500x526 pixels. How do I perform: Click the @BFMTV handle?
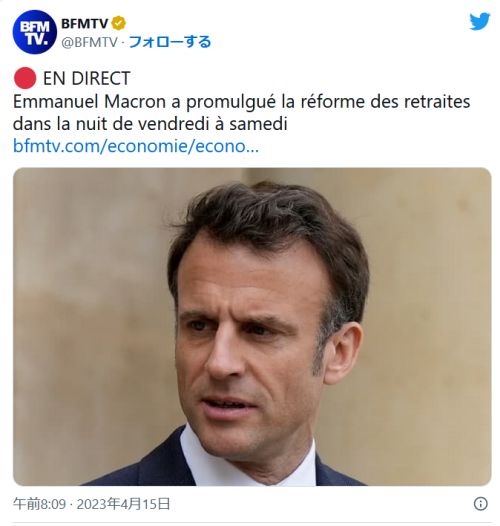[x=89, y=42]
